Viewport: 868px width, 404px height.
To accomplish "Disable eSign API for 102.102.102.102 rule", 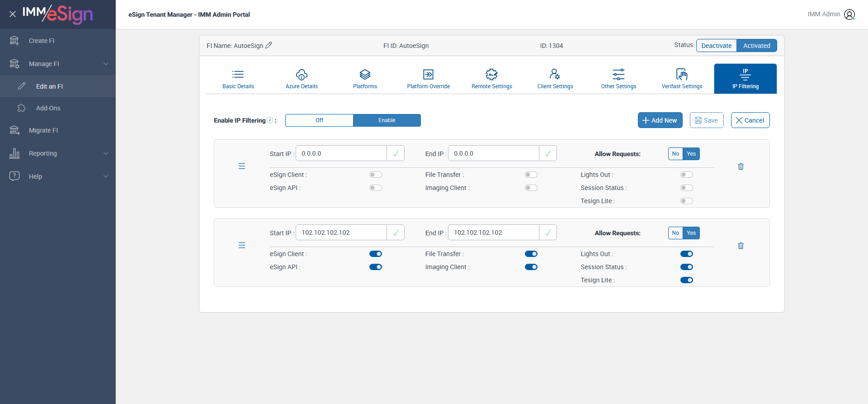I will 376,267.
